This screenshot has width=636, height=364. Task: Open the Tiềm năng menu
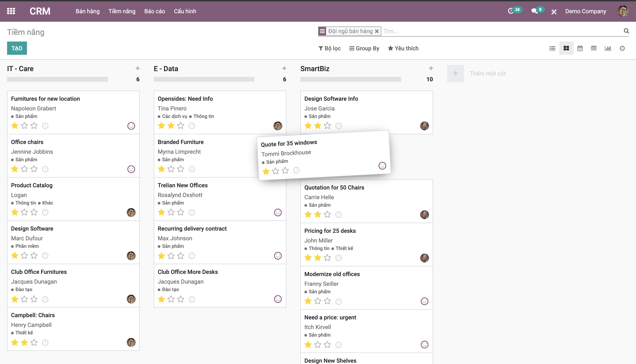(x=122, y=11)
